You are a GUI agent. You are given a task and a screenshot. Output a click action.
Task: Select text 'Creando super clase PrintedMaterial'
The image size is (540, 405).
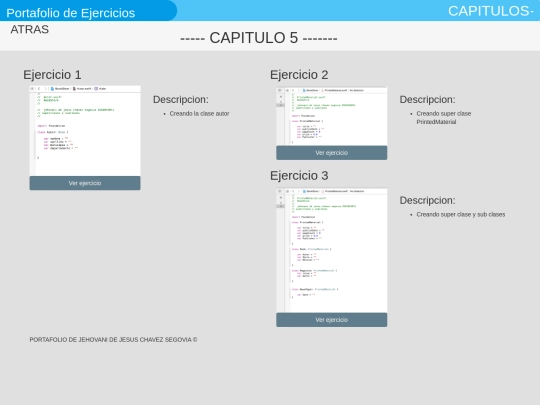[444, 118]
